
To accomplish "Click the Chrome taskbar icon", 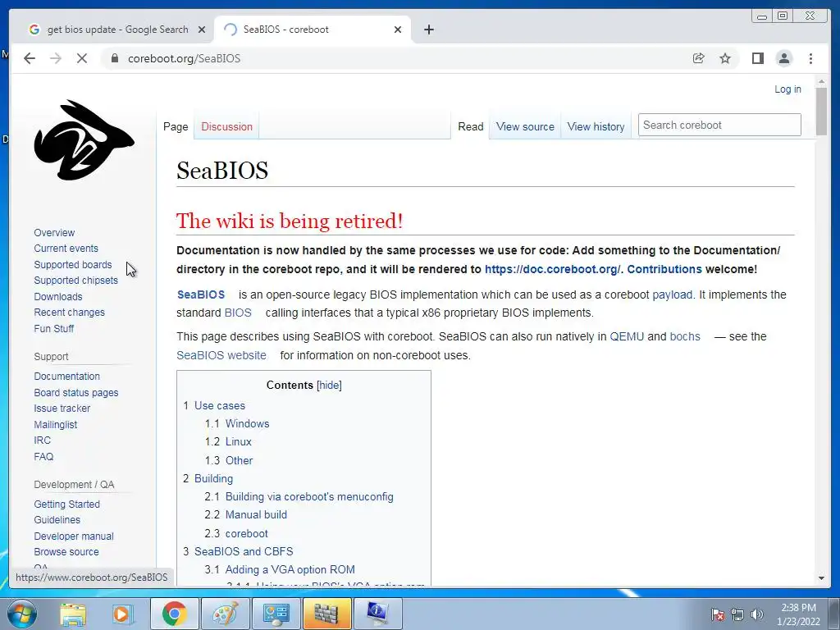I will click(x=174, y=614).
